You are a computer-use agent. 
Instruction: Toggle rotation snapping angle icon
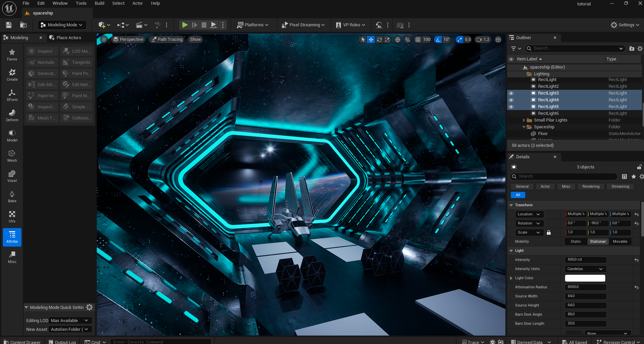tap(438, 39)
